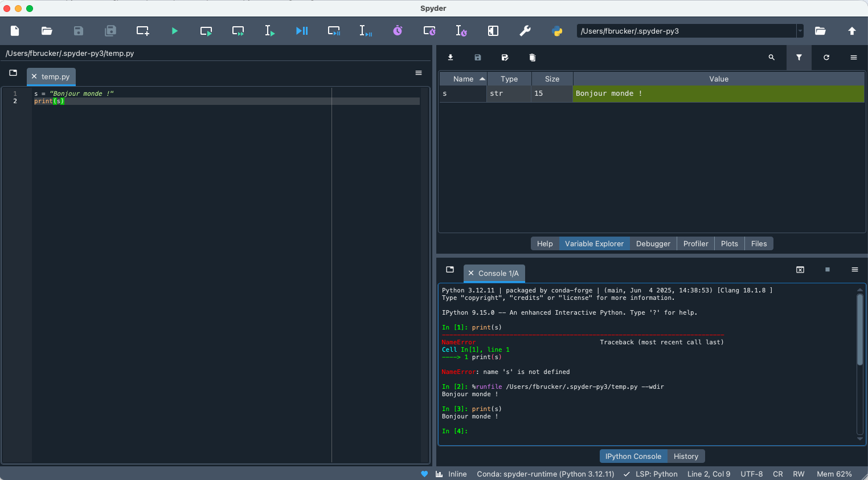868x480 pixels.
Task: Click the Line 2, Col 9 cursor position
Action: [709, 474]
